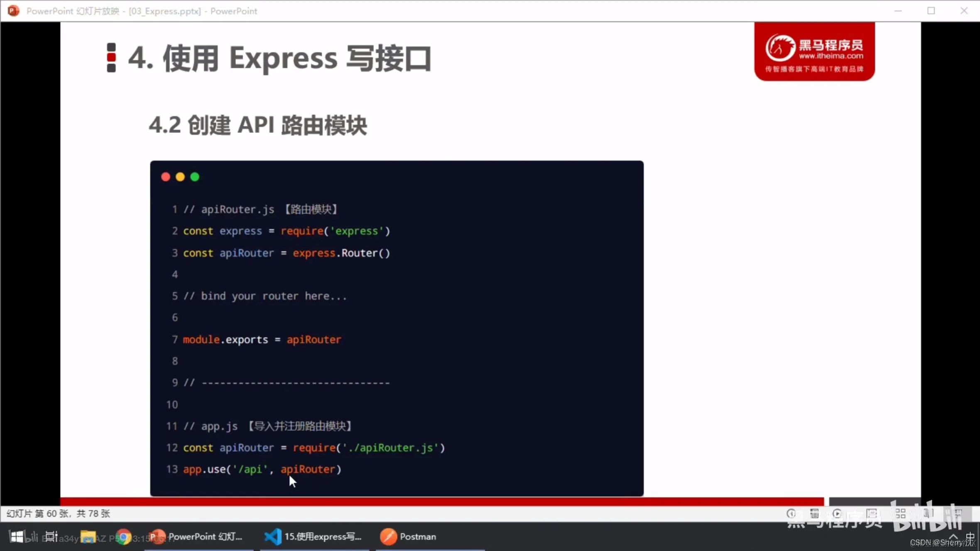Click the itheima logo on the slide
980x551 pixels.
pyautogui.click(x=814, y=51)
